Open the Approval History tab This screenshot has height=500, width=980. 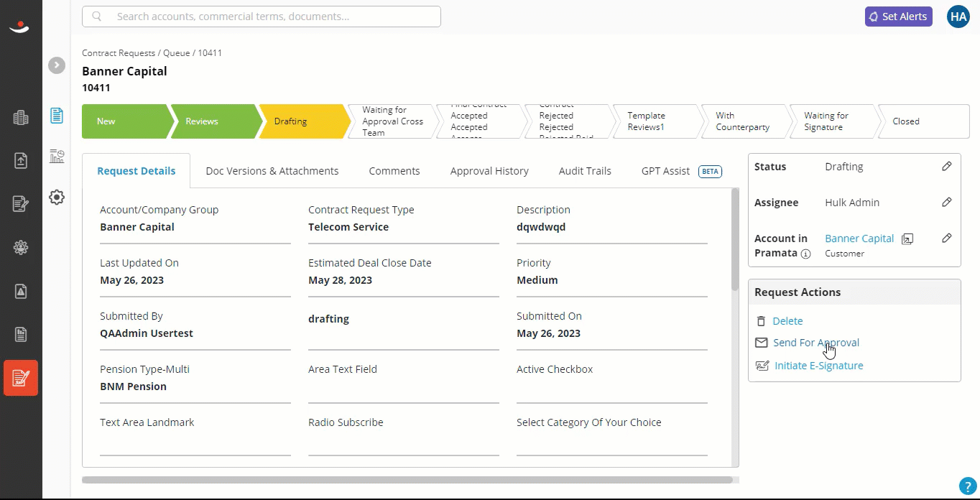489,171
